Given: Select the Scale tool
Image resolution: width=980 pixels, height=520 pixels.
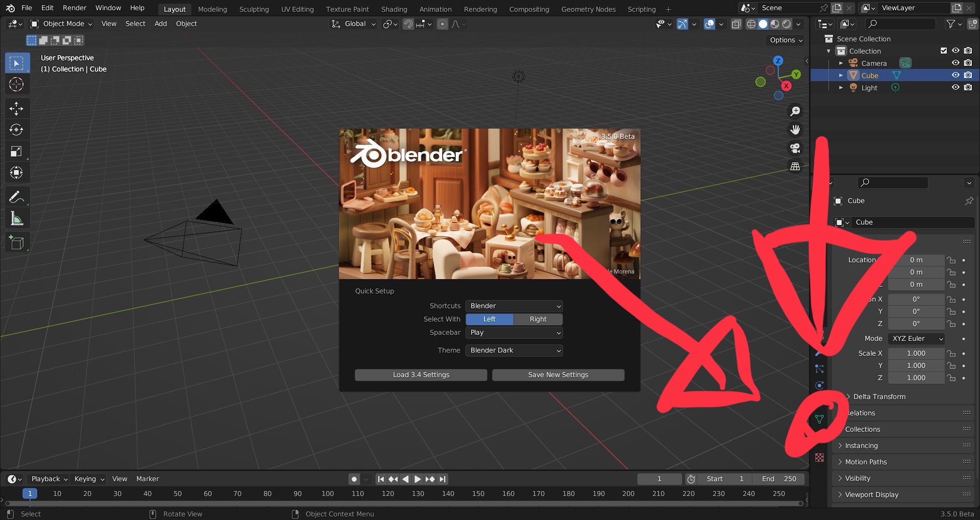Looking at the screenshot, I should click(16, 151).
